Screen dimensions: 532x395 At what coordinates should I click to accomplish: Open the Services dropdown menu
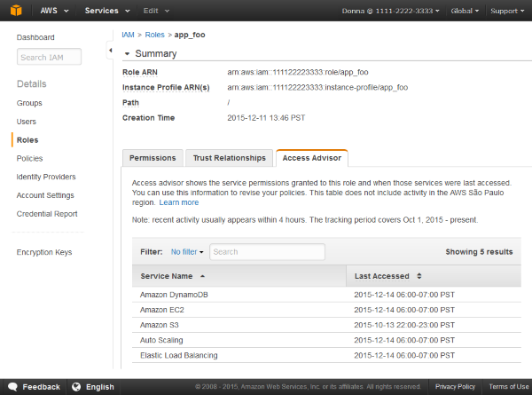point(107,11)
